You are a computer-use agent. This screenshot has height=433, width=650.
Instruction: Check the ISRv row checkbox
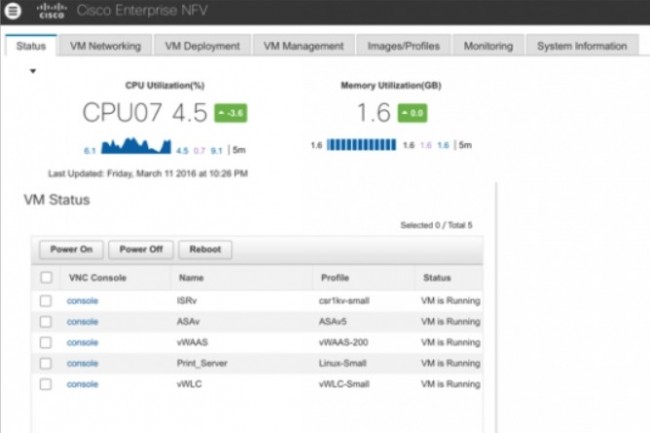[x=46, y=301]
